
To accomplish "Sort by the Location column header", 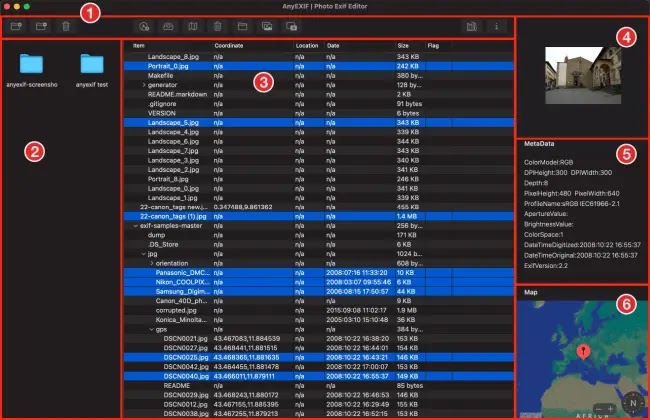I will pyautogui.click(x=307, y=46).
